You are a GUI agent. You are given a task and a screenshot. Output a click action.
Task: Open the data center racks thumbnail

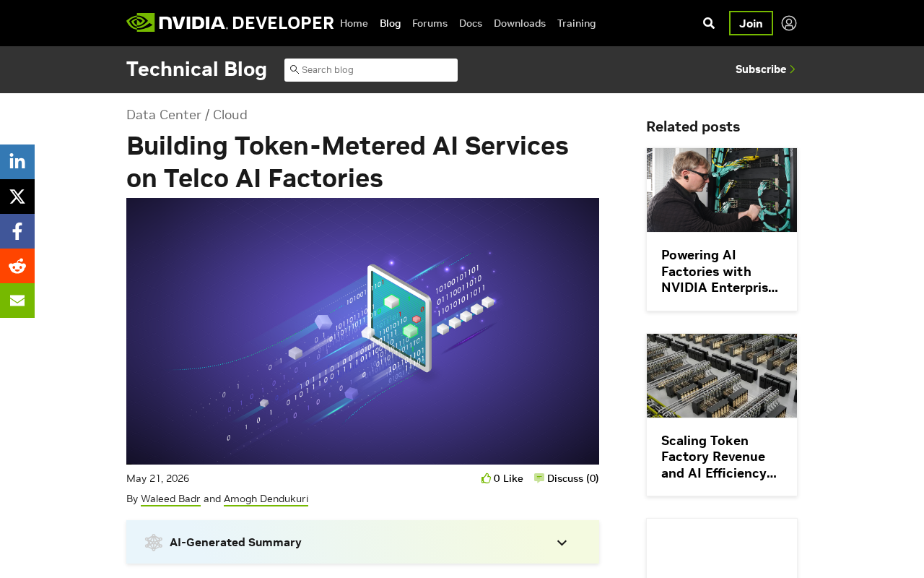pyautogui.click(x=722, y=376)
